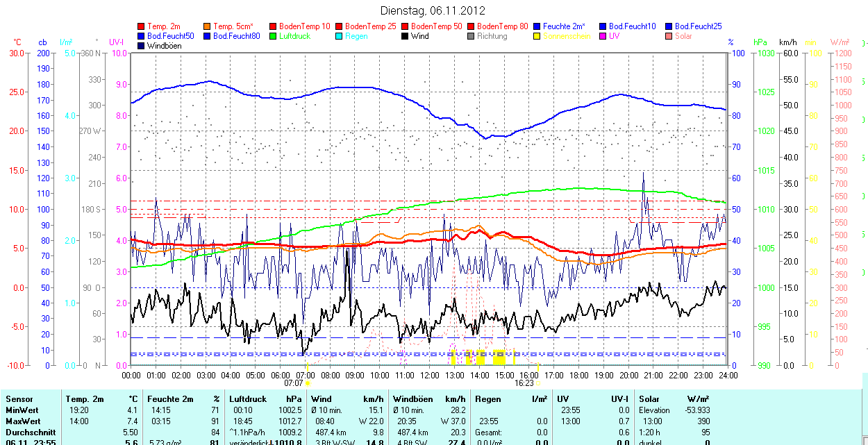Viewport: 868px width, 445px height.
Task: Click the 07:07 sunrise time marker
Action: 294,383
